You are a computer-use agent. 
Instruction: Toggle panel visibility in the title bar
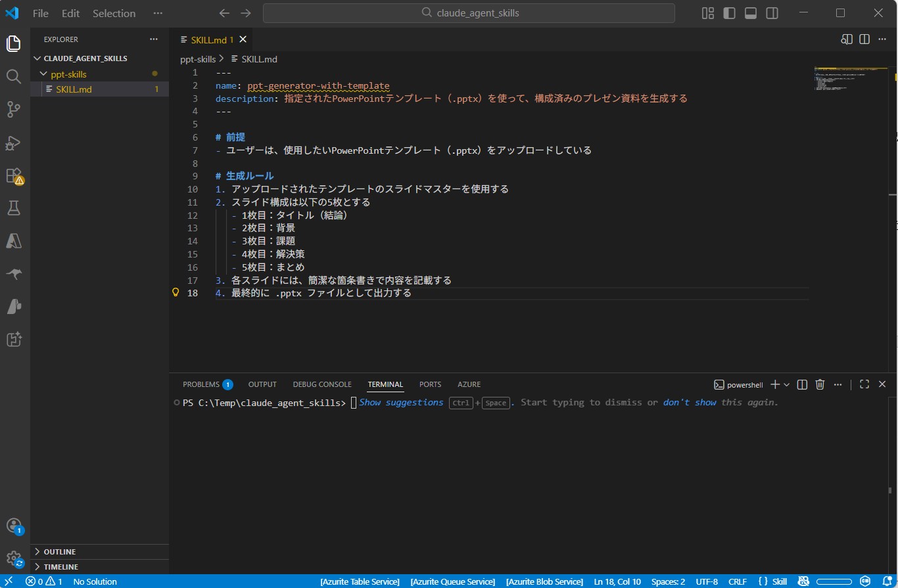[x=751, y=13]
